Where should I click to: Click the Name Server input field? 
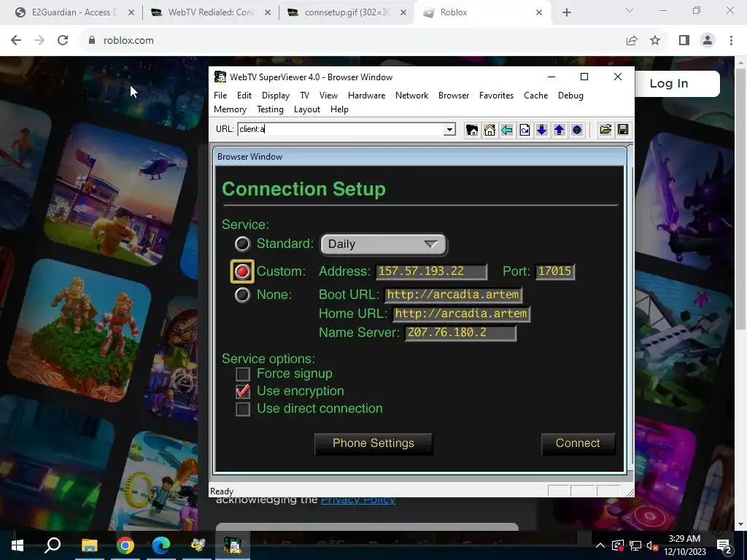(460, 332)
